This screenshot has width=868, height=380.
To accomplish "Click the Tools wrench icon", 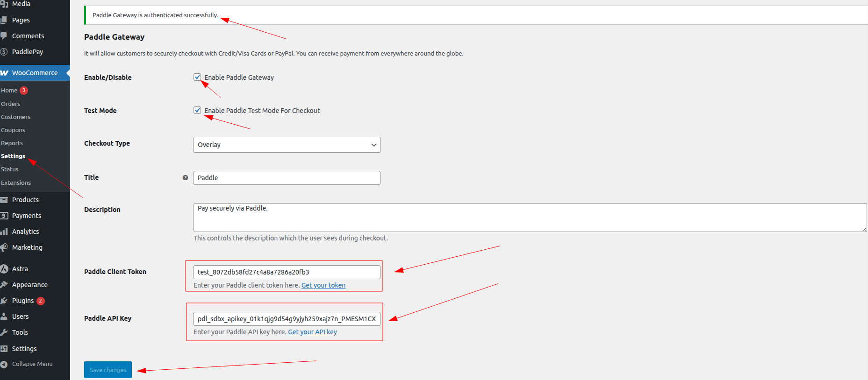I will 4,332.
